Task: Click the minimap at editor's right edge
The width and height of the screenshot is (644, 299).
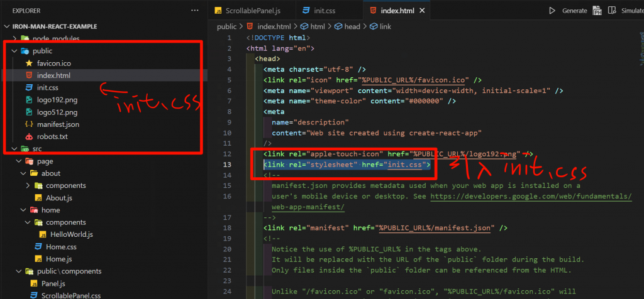Action: click(x=641, y=49)
